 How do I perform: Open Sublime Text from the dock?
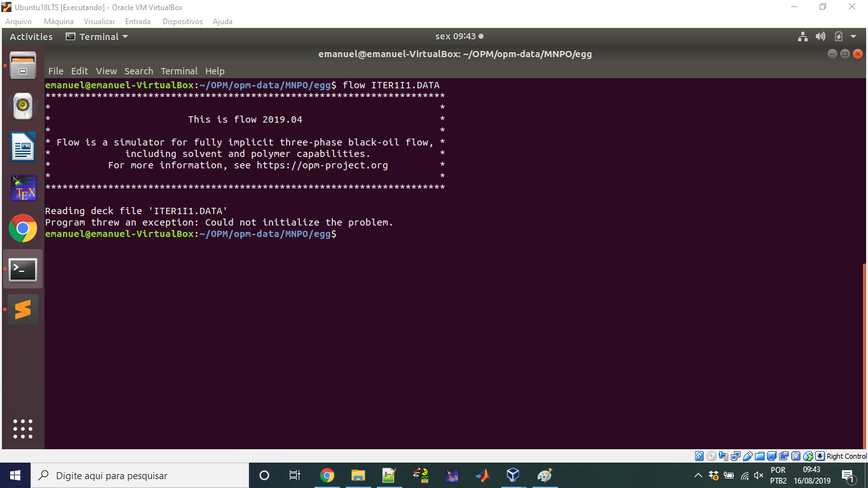23,309
